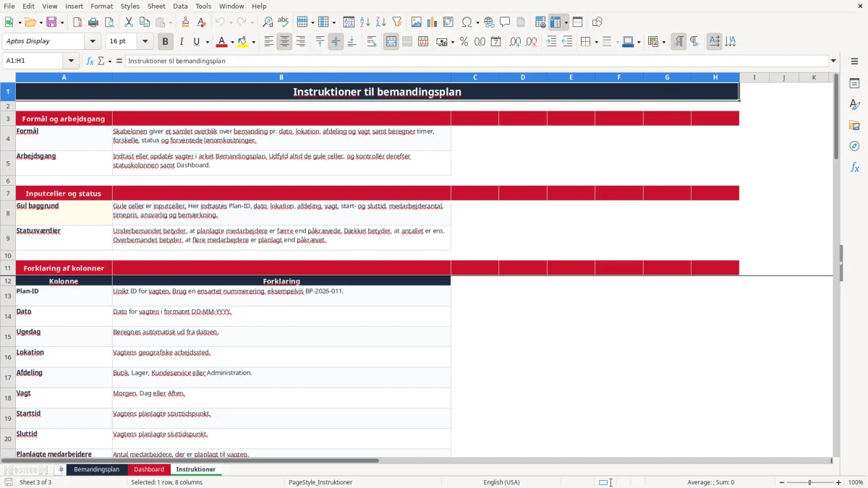
Task: Click the Cut scissors icon
Action: (x=129, y=22)
